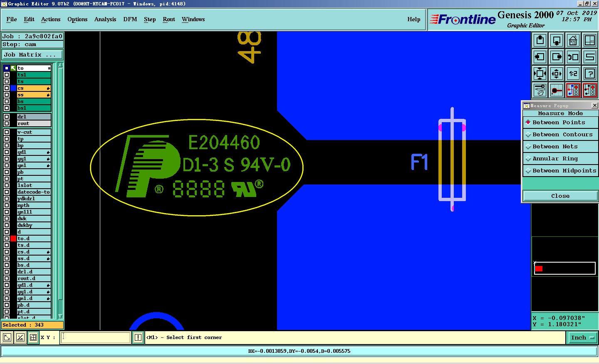The image size is (599, 364).
Task: Click the pan right icon
Action: tap(557, 57)
